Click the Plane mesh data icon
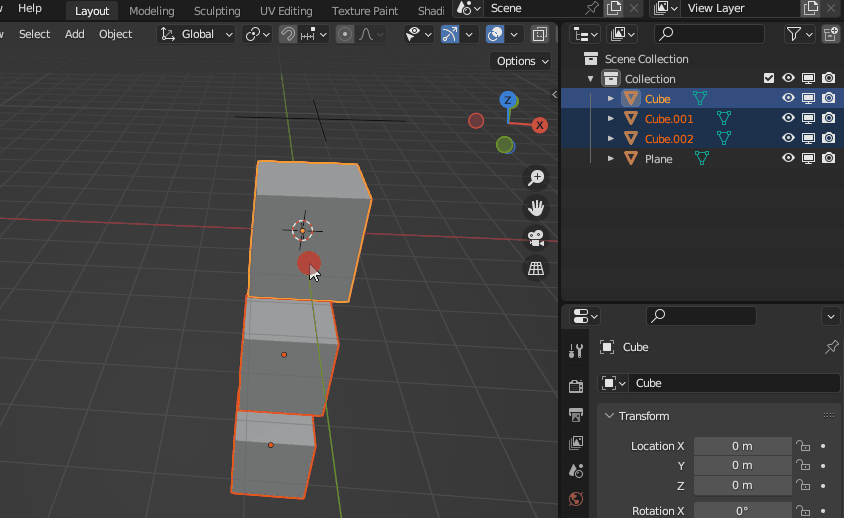The width and height of the screenshot is (844, 518). tap(701, 158)
